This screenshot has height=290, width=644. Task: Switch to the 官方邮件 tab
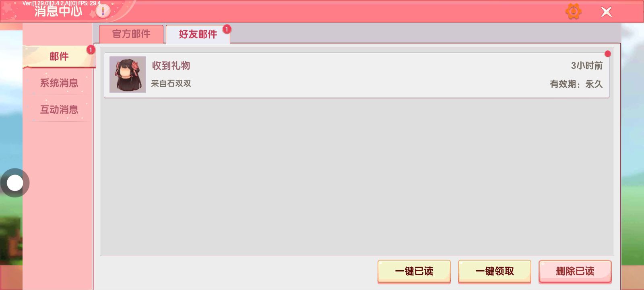pos(131,34)
